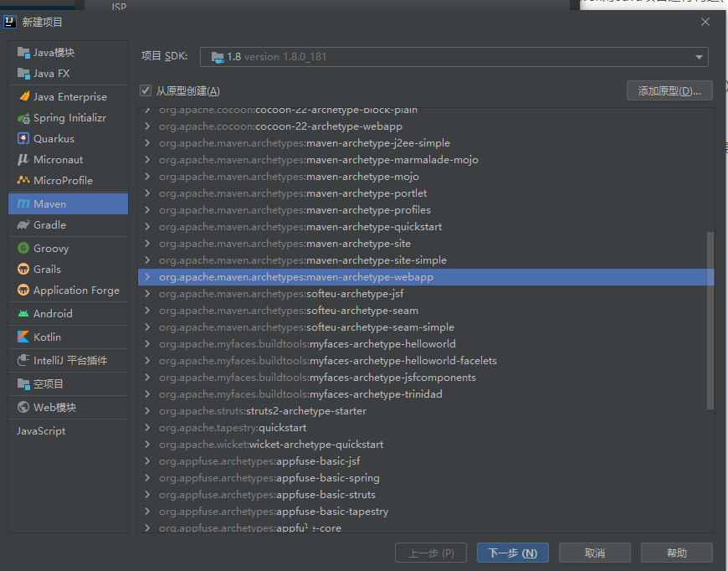Click the 上一步 (P) button
Image resolution: width=728 pixels, height=571 pixels.
click(x=431, y=553)
